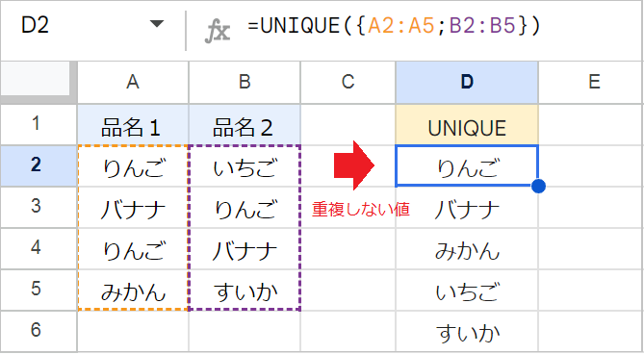Click cell B1 containing 品名２

245,124
